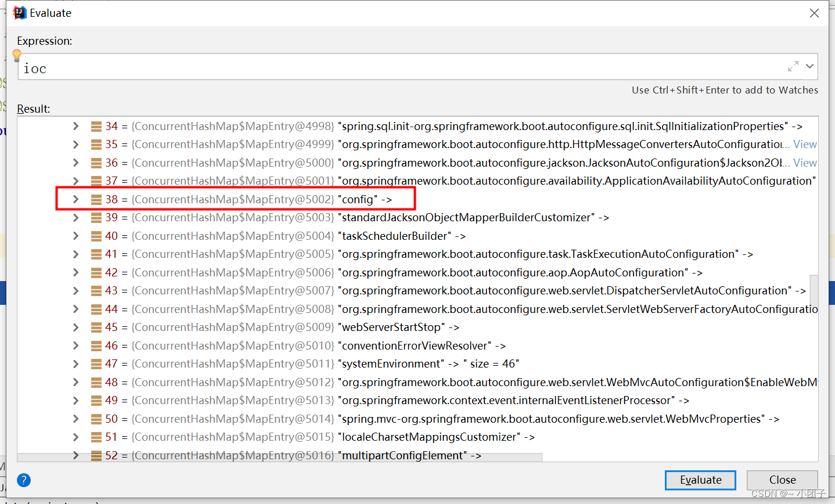
Task: Select "localeCharsetMappingsCustomizer" text in row 51
Action: (429, 437)
